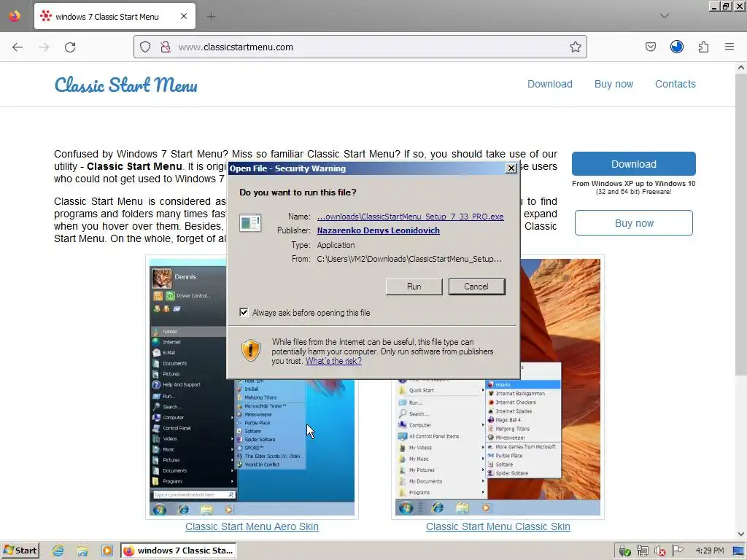Click the Classic Start Menu site logo

pos(125,85)
